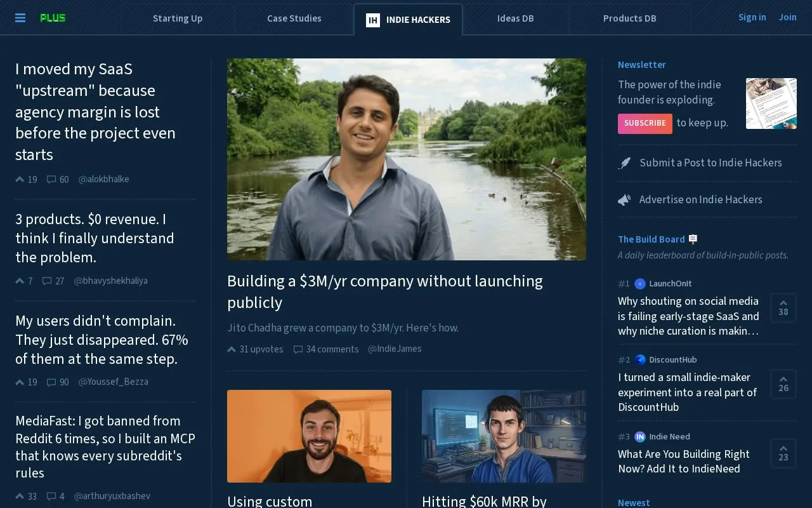812x508 pixels.
Task: Go to the Ideas DB tab
Action: click(x=516, y=18)
